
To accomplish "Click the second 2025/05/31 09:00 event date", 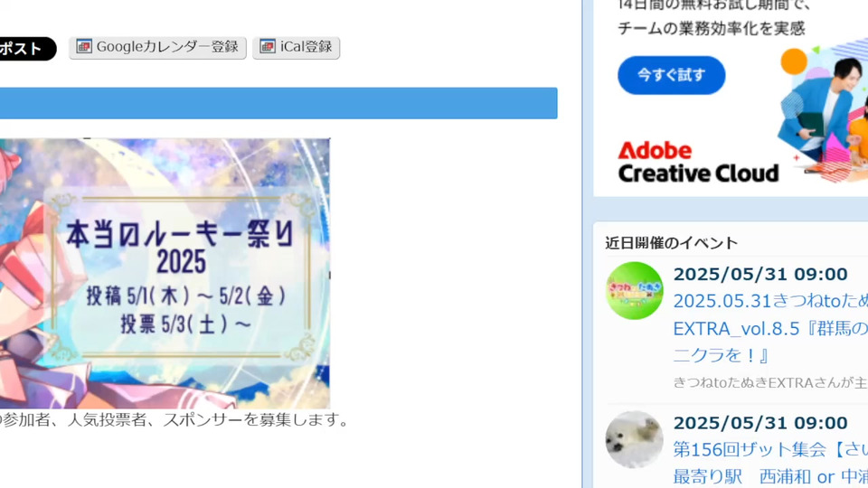I will (x=760, y=423).
